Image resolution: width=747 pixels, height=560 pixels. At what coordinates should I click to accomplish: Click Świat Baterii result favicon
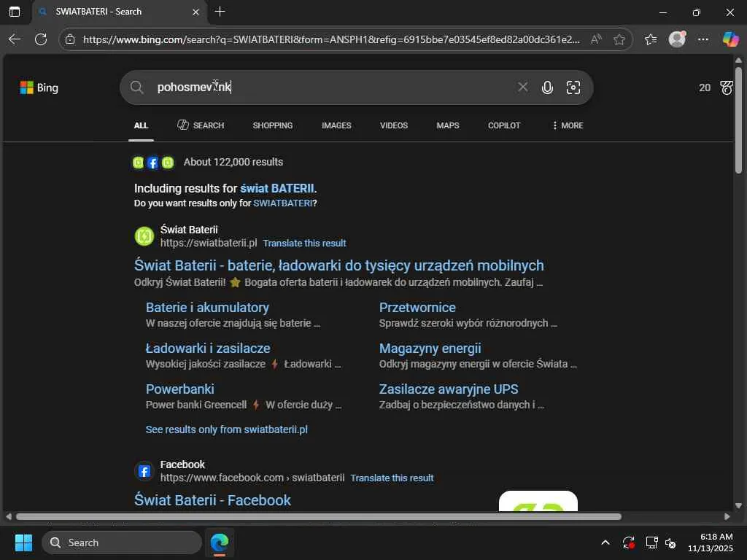144,236
